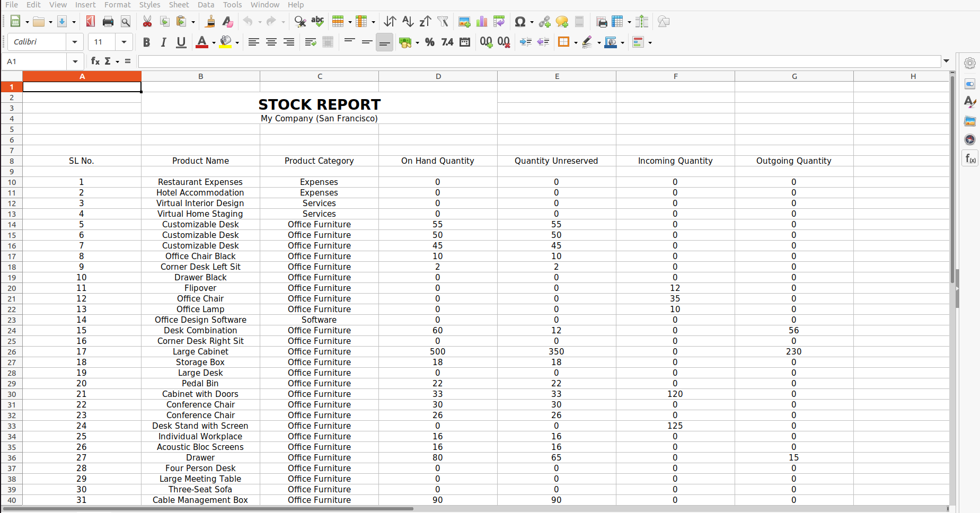Image resolution: width=980 pixels, height=513 pixels.
Task: Click the Cut scissors icon
Action: (147, 22)
